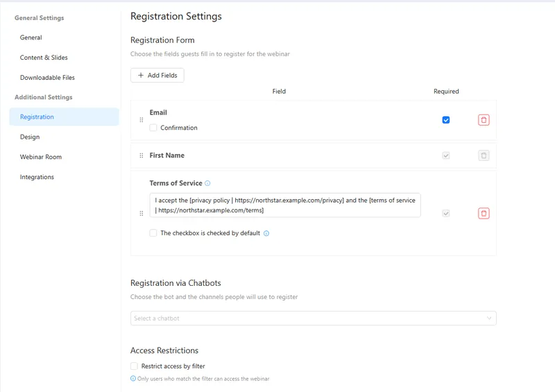Check Restrict access by filter
Image resolution: width=555 pixels, height=392 pixels.
click(x=134, y=366)
